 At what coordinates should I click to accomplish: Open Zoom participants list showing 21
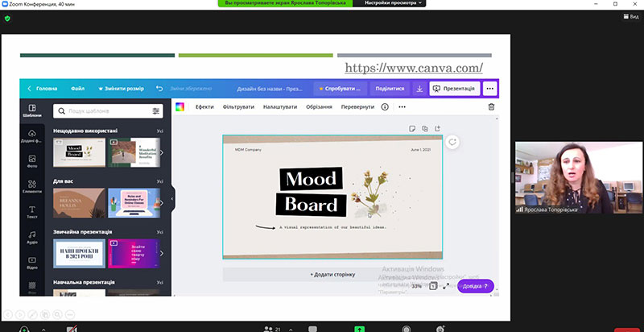click(272, 329)
